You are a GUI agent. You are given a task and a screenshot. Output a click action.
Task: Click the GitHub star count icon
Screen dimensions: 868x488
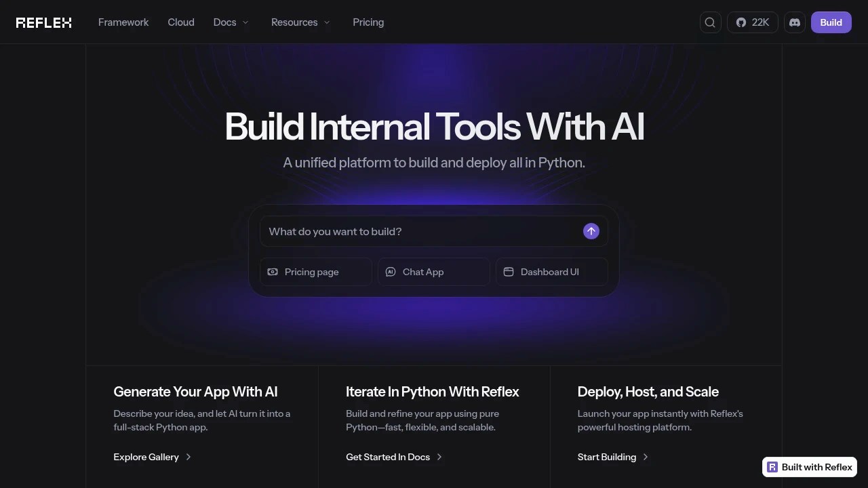[x=741, y=22]
